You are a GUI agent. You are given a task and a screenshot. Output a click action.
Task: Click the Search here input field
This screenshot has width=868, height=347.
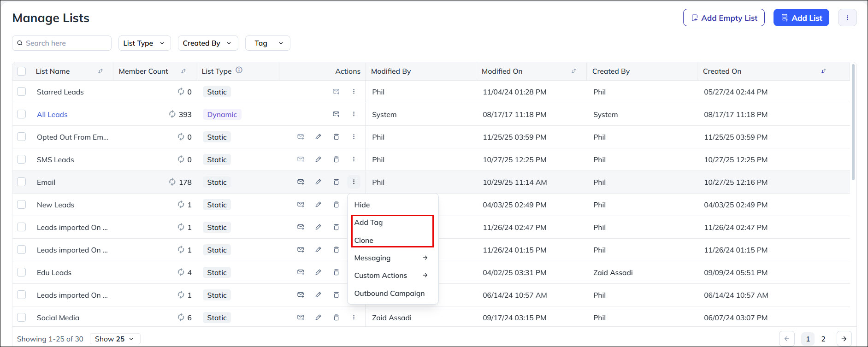(65, 43)
